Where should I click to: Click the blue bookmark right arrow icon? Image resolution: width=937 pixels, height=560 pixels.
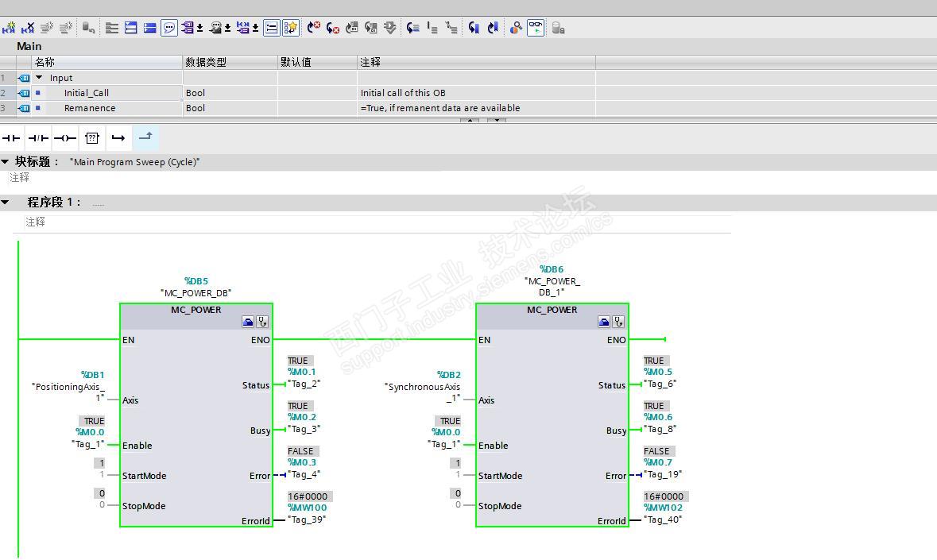pyautogui.click(x=493, y=28)
